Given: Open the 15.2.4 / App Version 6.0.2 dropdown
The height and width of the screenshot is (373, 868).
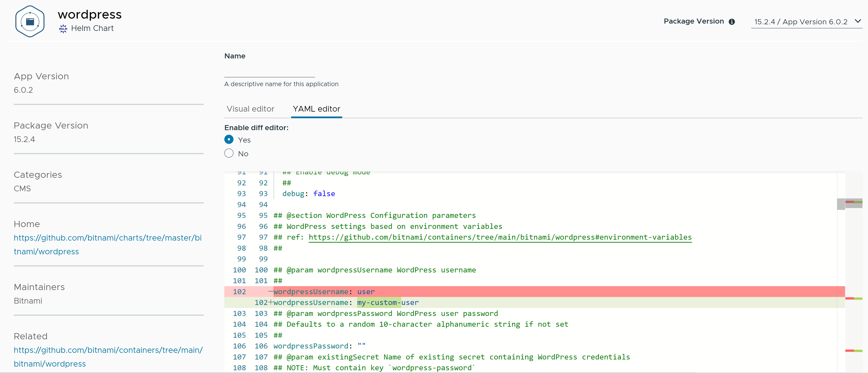Looking at the screenshot, I should coord(801,22).
